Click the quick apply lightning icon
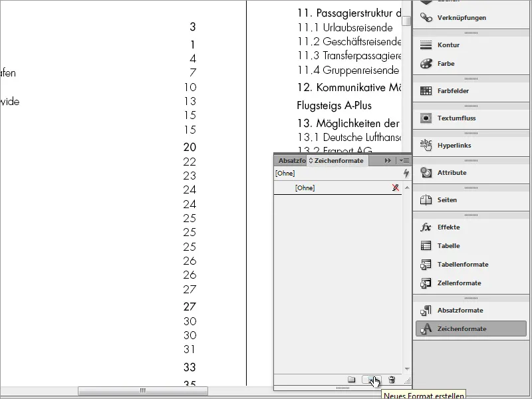 pyautogui.click(x=406, y=174)
